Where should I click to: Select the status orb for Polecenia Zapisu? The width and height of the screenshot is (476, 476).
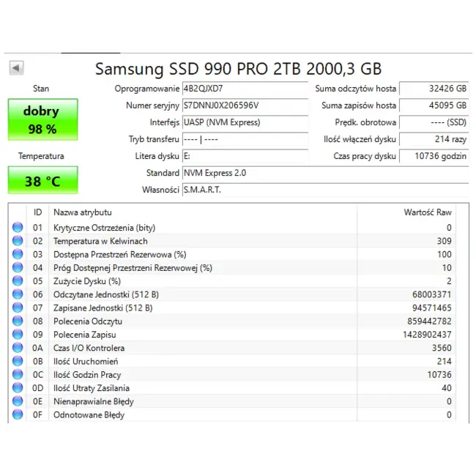[18, 334]
